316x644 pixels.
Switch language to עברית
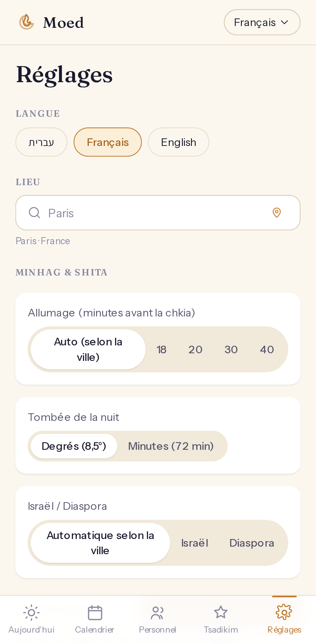pos(41,142)
